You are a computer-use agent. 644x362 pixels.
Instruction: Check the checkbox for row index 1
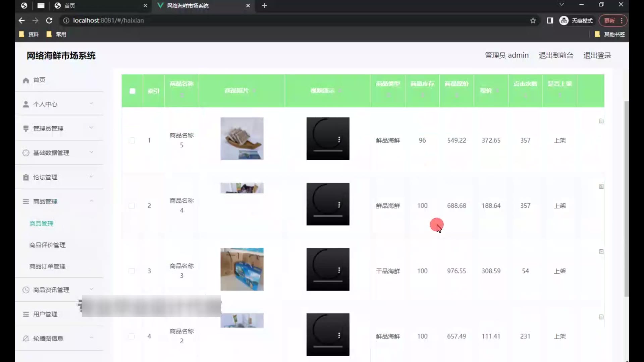(x=132, y=140)
